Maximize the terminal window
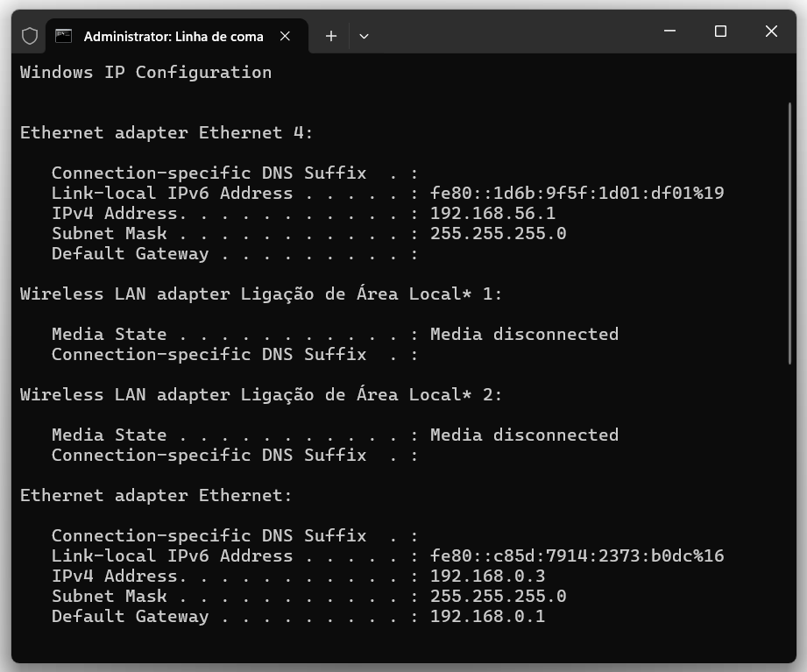Screen dimensions: 807x672 pyautogui.click(x=720, y=32)
